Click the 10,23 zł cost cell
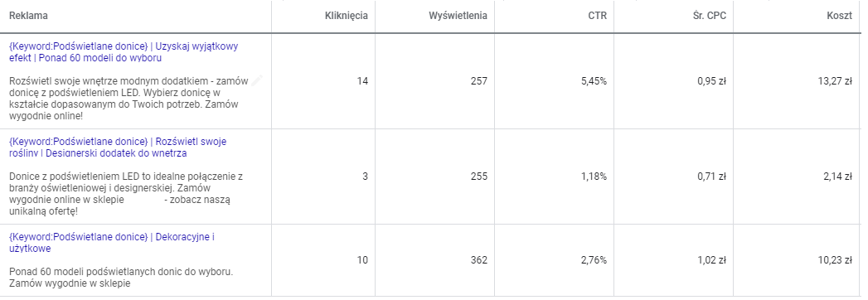The width and height of the screenshot is (868, 300). pyautogui.click(x=835, y=259)
